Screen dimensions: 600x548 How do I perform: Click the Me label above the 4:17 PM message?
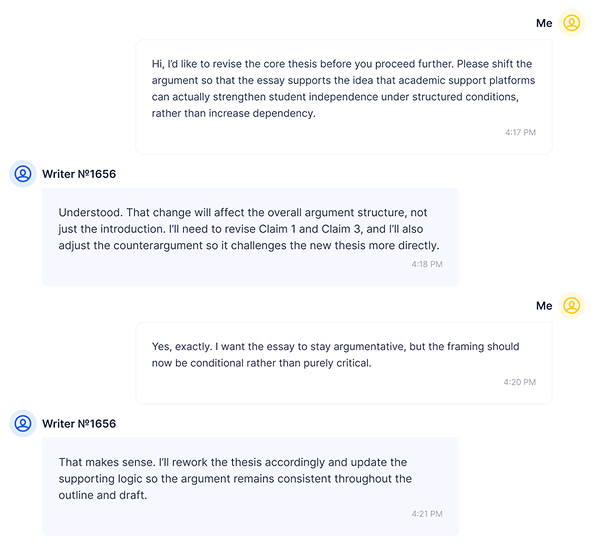(544, 23)
